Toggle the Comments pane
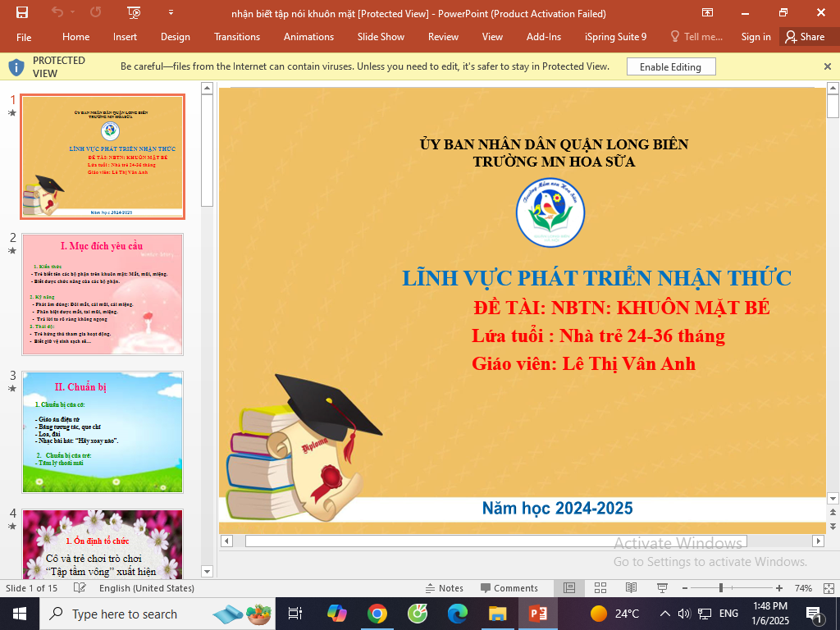 tap(509, 588)
